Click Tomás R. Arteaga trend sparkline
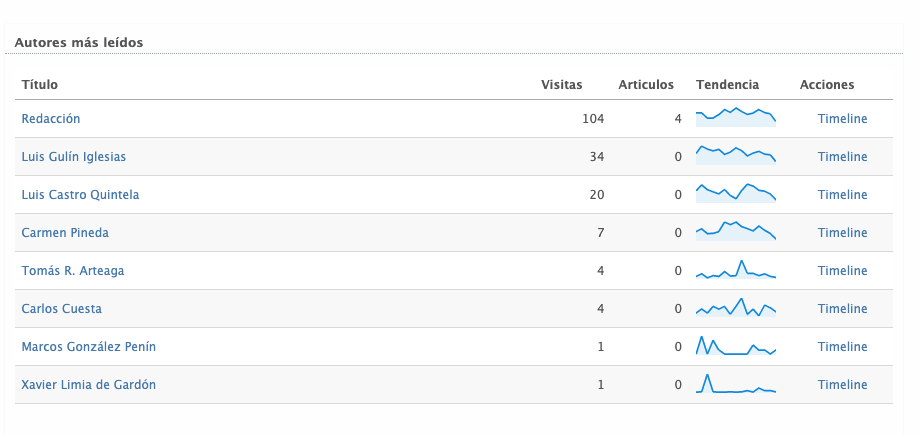The image size is (920, 435). [x=736, y=269]
